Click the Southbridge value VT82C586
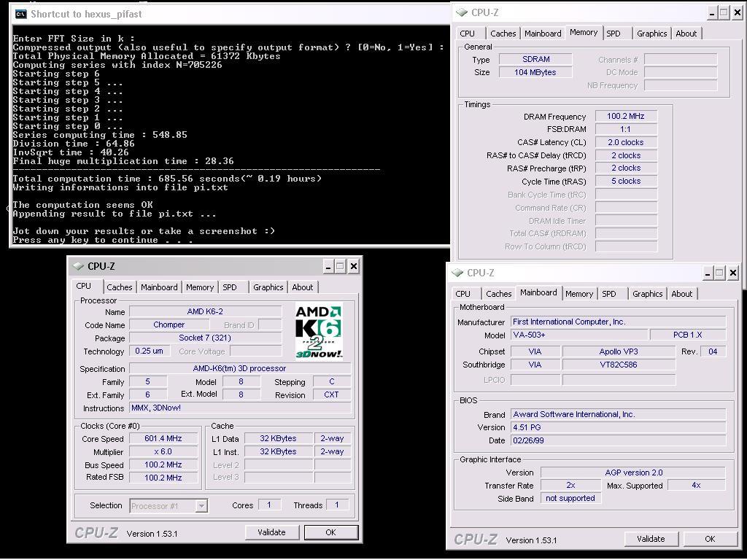 pyautogui.click(x=619, y=365)
